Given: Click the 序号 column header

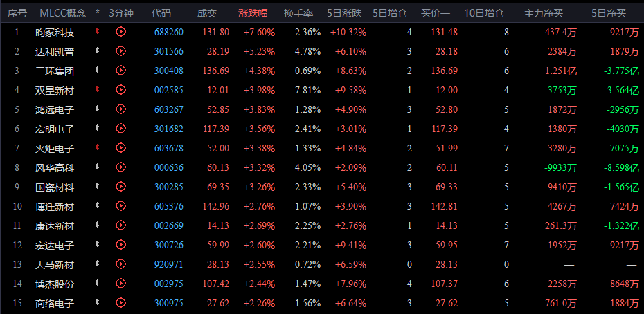Looking at the screenshot, I should (17, 13).
